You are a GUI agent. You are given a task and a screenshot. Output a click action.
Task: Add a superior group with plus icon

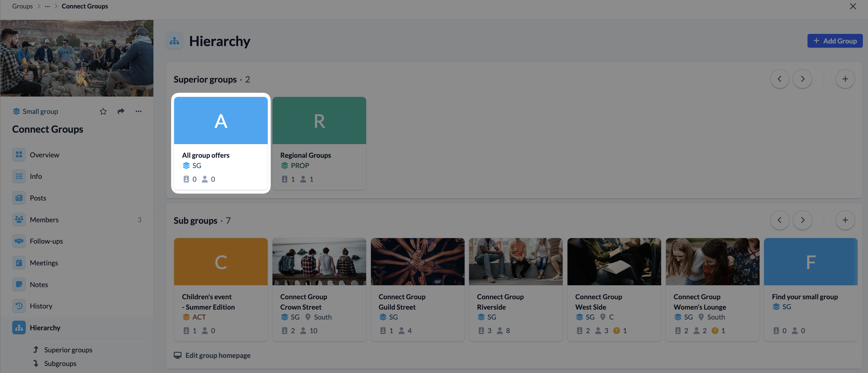tap(845, 79)
